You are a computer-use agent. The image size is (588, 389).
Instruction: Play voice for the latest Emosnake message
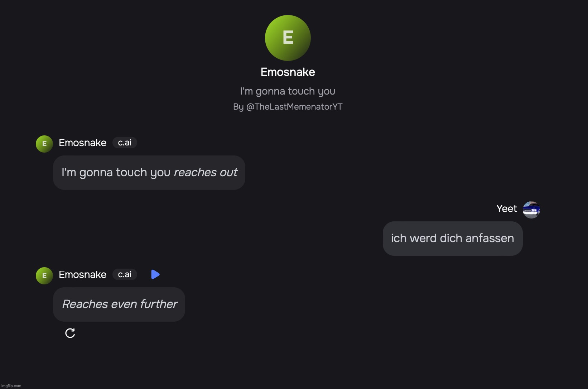click(155, 274)
